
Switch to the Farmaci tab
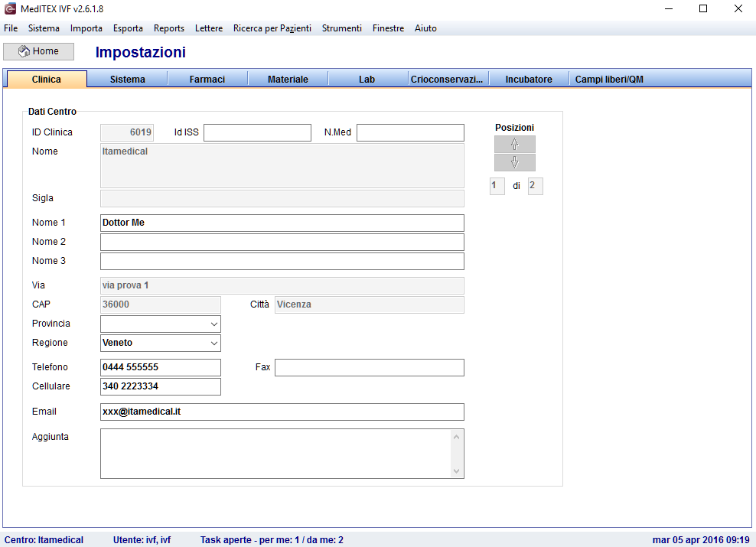tap(207, 79)
